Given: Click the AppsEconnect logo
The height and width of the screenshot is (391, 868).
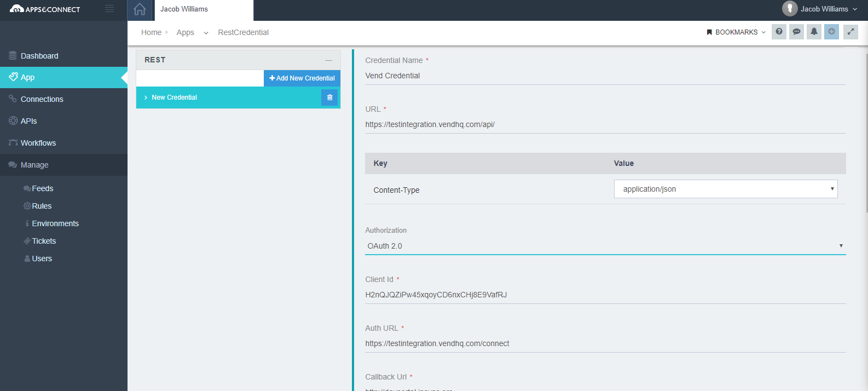Looking at the screenshot, I should (45, 9).
